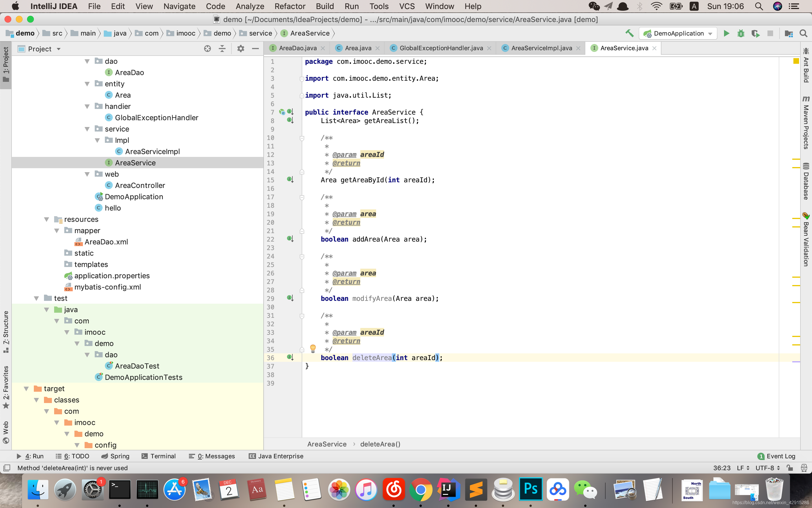Run with coverage icon in toolbar
The width and height of the screenshot is (812, 508).
(x=755, y=33)
